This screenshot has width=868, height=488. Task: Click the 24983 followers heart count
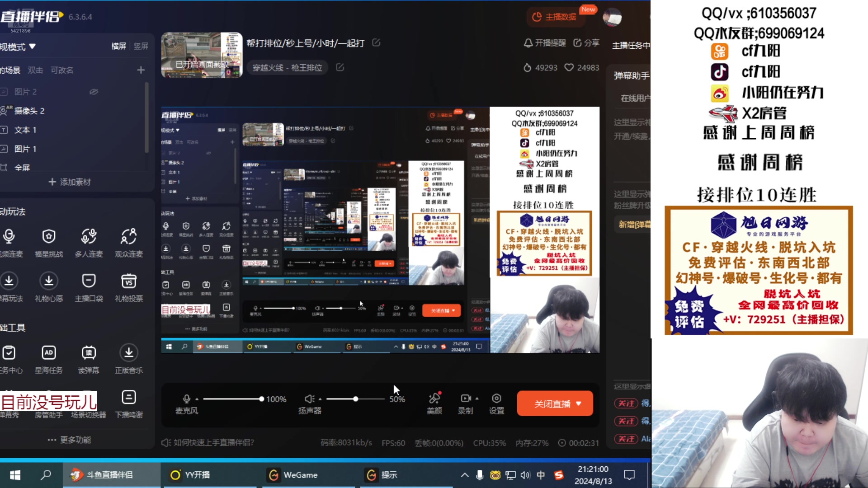coord(582,67)
